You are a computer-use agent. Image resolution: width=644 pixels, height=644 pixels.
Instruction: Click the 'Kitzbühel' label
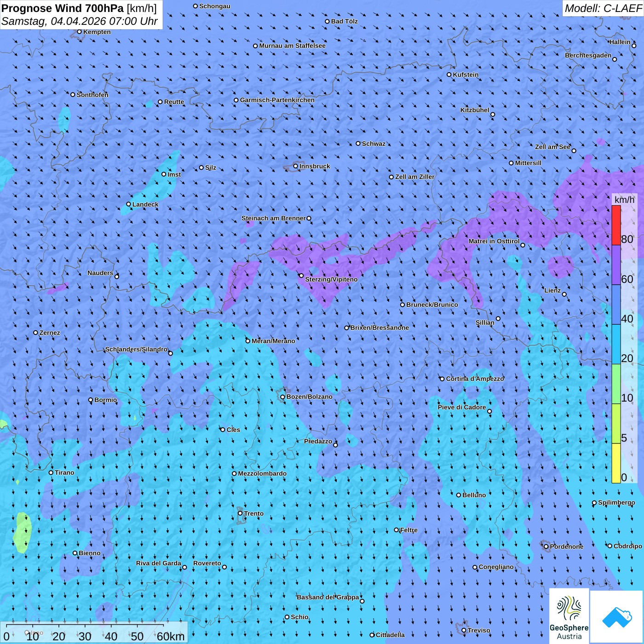click(475, 110)
